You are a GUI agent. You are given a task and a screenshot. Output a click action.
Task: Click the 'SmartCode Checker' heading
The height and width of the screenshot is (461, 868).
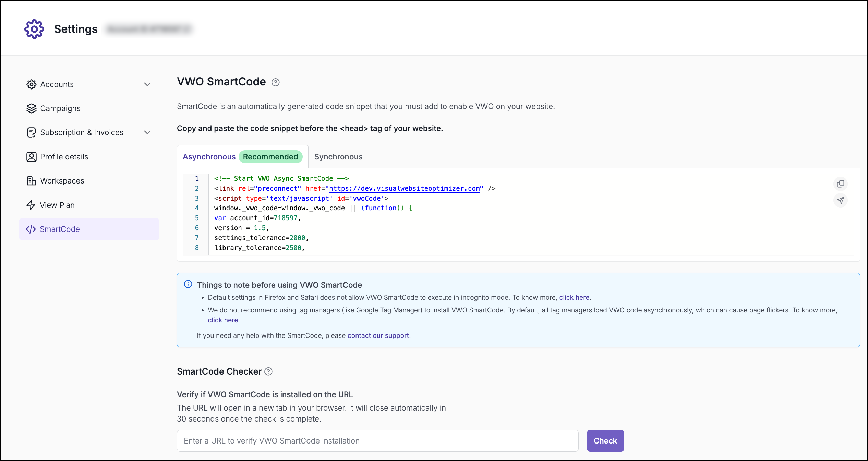[x=219, y=371]
